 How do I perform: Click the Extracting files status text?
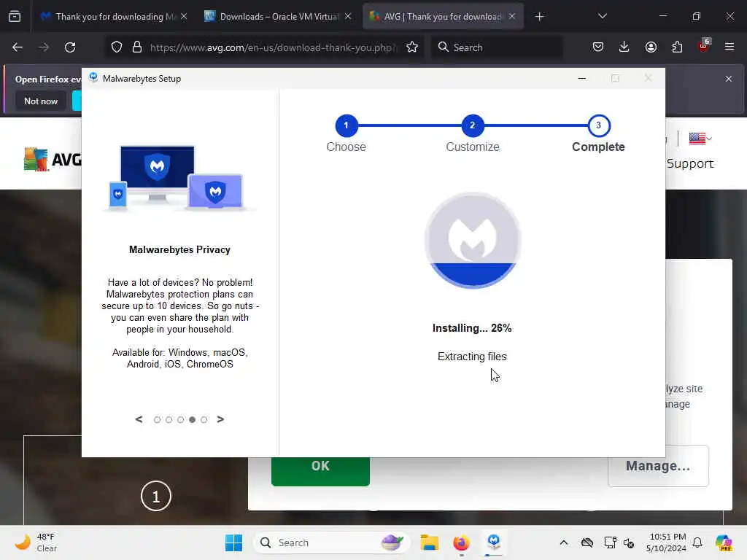click(472, 356)
